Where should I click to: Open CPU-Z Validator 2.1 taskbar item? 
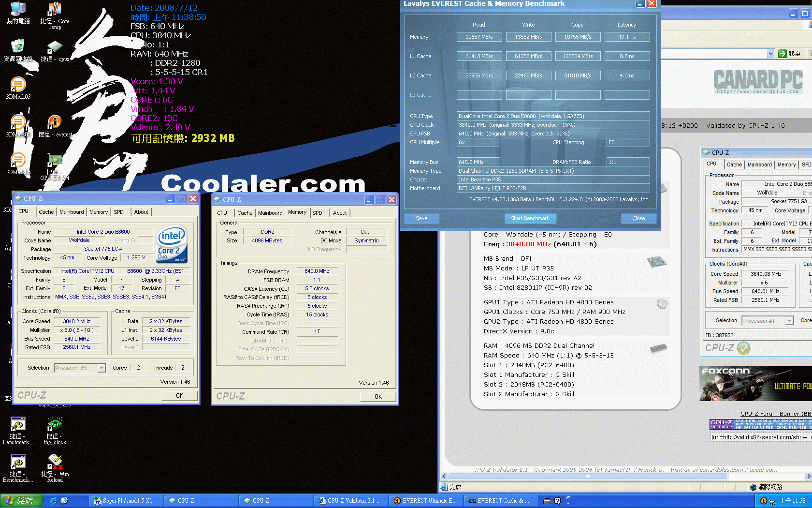(351, 501)
